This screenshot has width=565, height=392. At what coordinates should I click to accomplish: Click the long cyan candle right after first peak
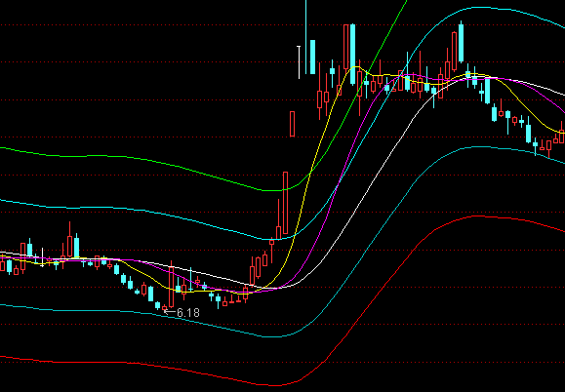(x=352, y=55)
